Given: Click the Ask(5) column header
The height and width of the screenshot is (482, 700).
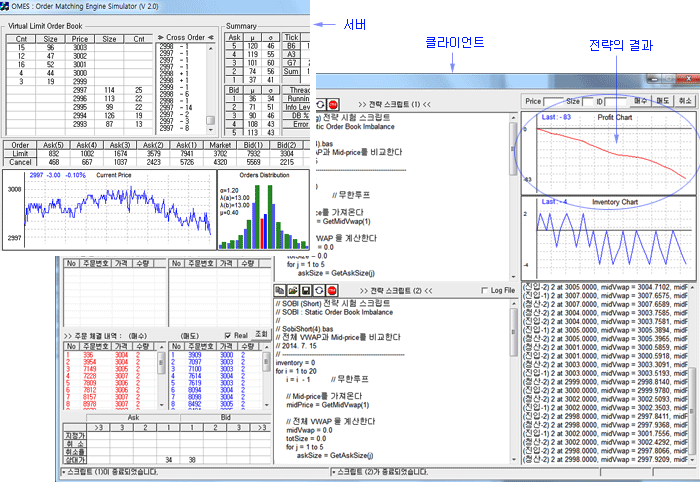Looking at the screenshot, I should (54, 145).
